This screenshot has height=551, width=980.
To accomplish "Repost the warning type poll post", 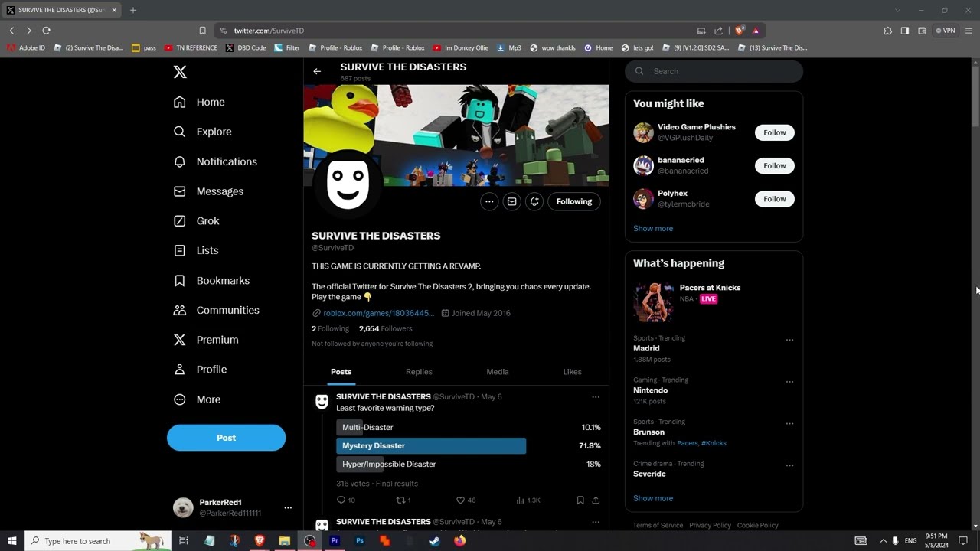I will click(x=400, y=500).
